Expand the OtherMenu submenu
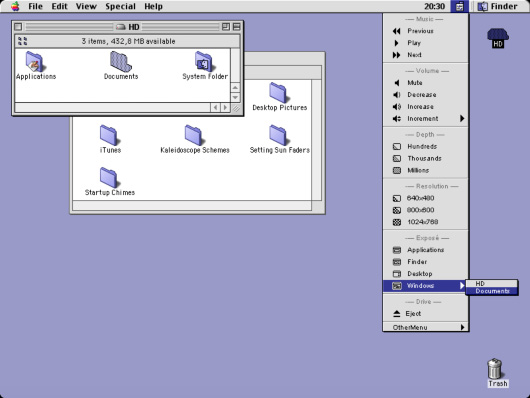 426,327
